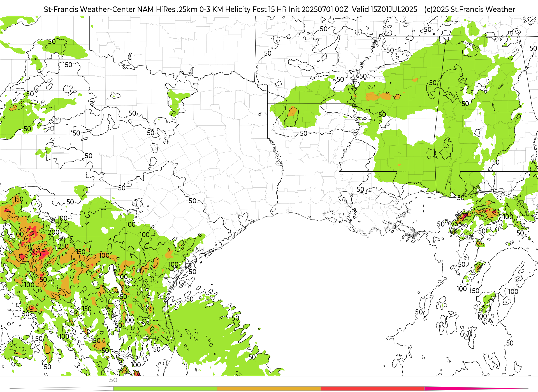Click the green segment of the legend color bar
Image resolution: width=538 pixels, height=392 pixels.
pyautogui.click(x=165, y=389)
